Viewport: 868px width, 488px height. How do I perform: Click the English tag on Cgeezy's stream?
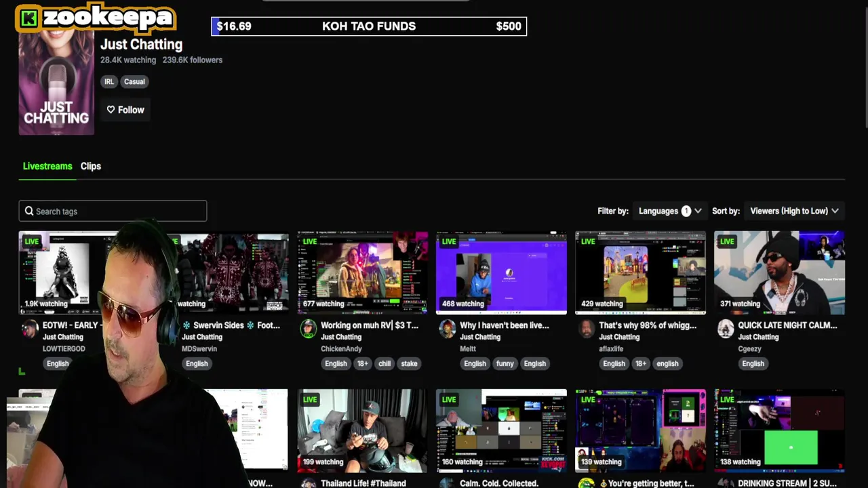click(x=753, y=363)
